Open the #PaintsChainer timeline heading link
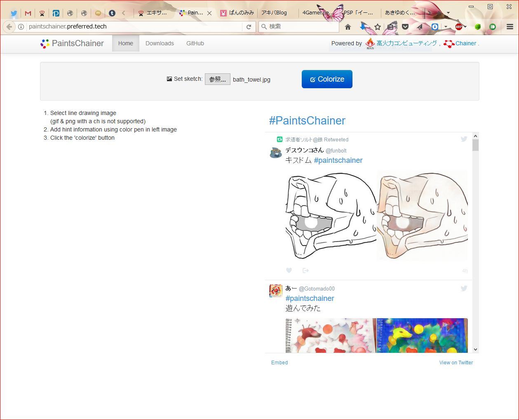This screenshot has height=420, width=519. pos(307,120)
